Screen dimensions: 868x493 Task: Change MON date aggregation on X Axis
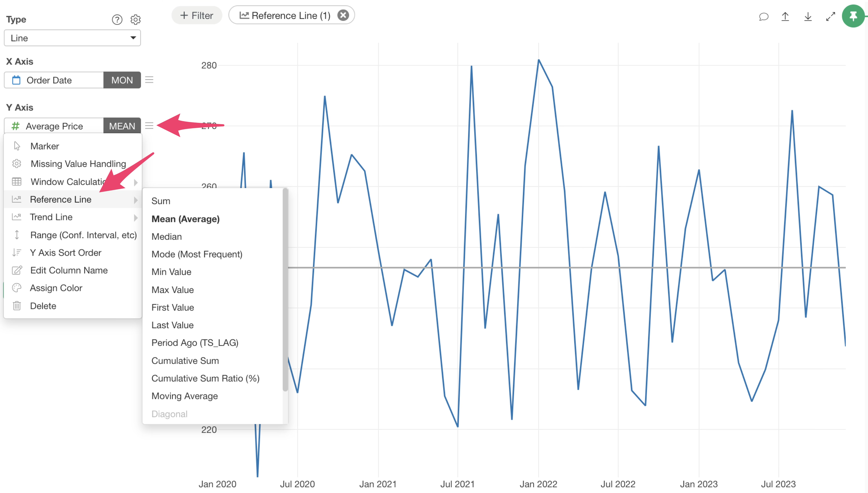pyautogui.click(x=122, y=80)
